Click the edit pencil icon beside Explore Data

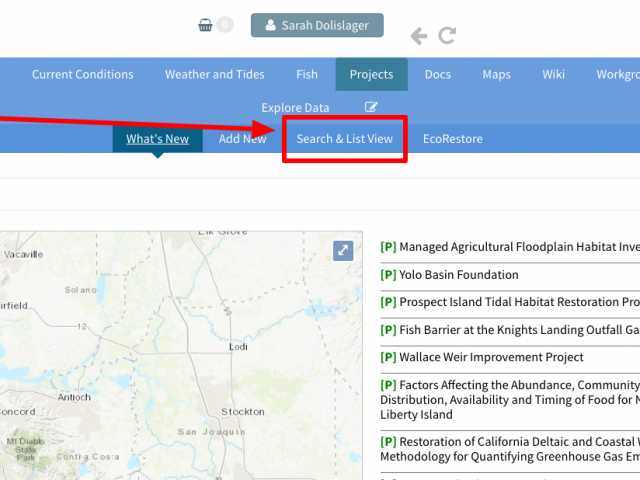[x=371, y=107]
